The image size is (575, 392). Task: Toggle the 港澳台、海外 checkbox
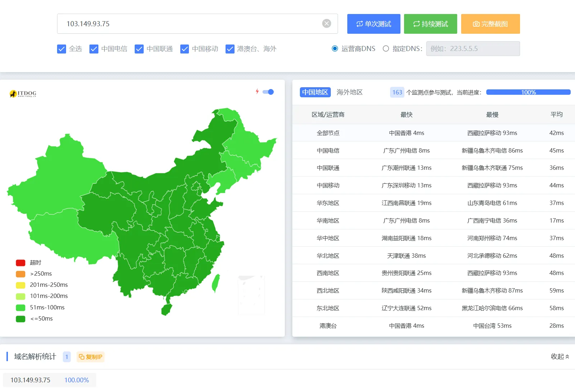click(230, 49)
